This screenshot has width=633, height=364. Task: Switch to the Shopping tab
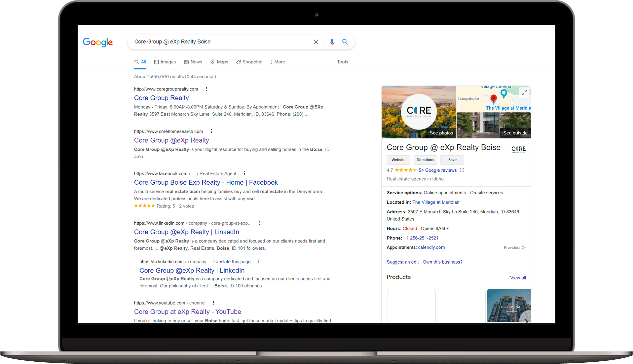(x=249, y=62)
